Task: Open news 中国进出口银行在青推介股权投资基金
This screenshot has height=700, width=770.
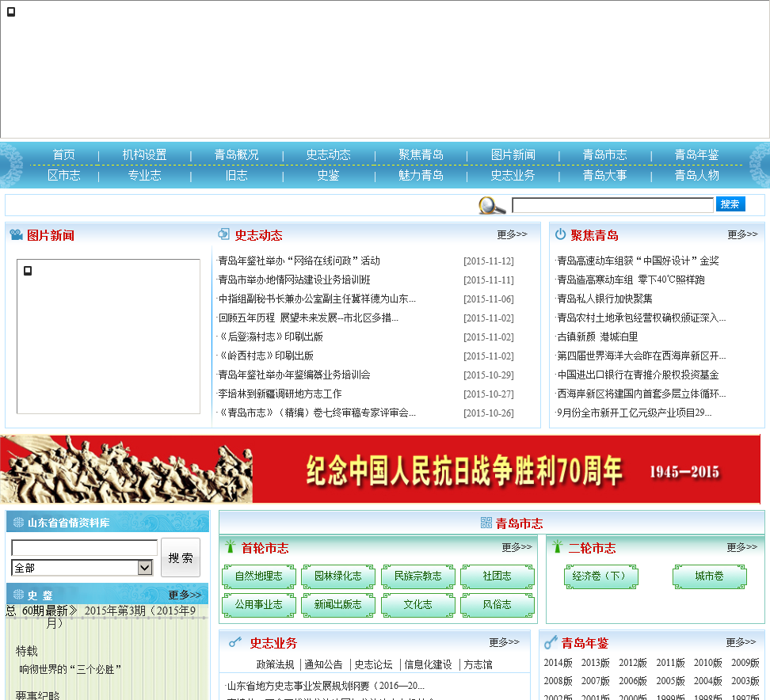Action: pyautogui.click(x=638, y=375)
